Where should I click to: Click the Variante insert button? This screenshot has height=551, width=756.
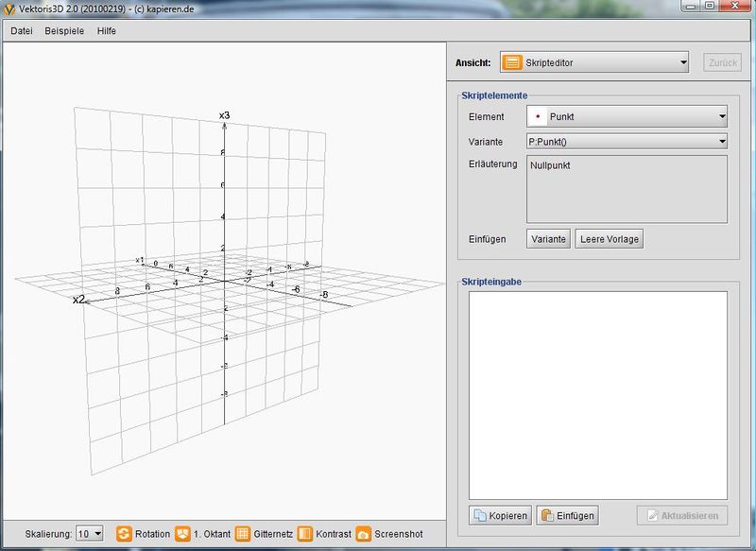coord(548,239)
